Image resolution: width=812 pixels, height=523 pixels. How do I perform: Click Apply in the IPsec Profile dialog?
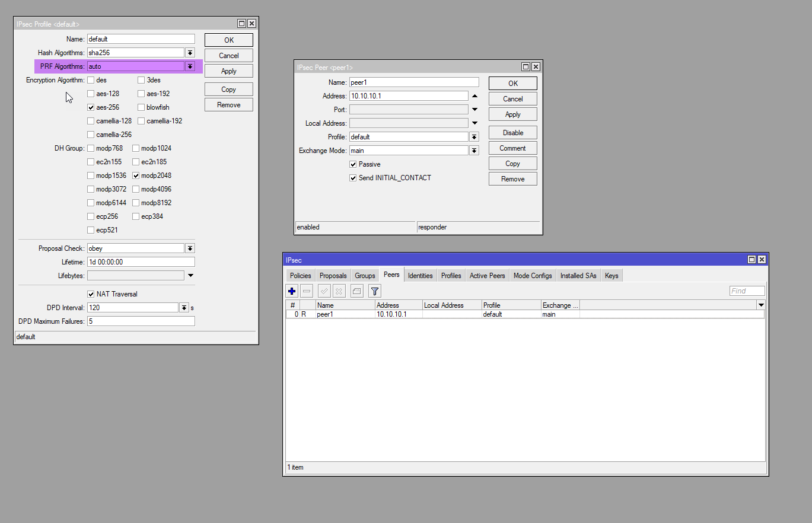228,71
